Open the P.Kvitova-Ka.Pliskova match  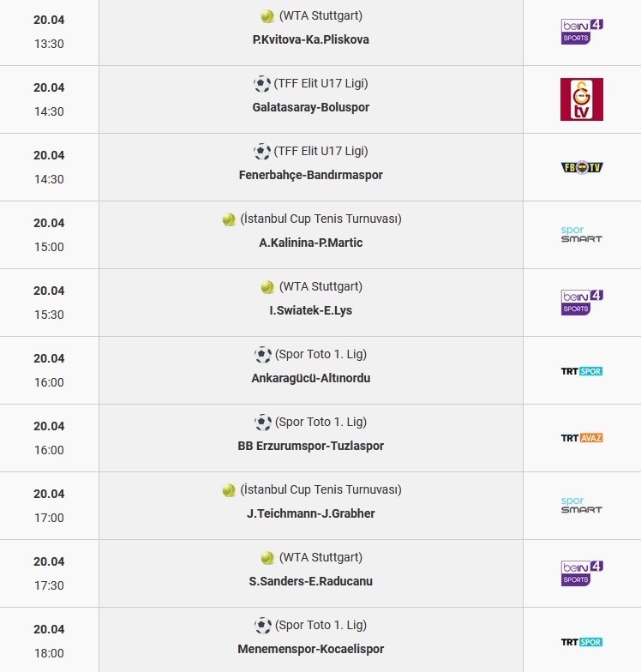tap(310, 39)
